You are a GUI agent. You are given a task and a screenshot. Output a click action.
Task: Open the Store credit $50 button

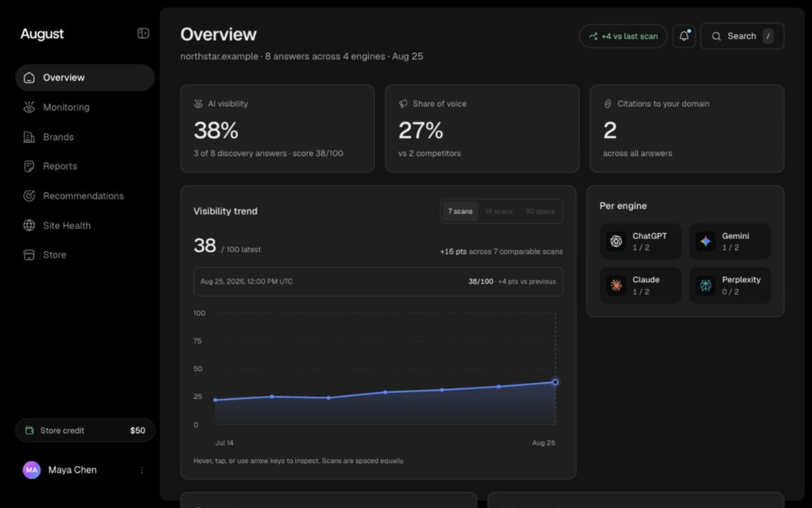85,431
